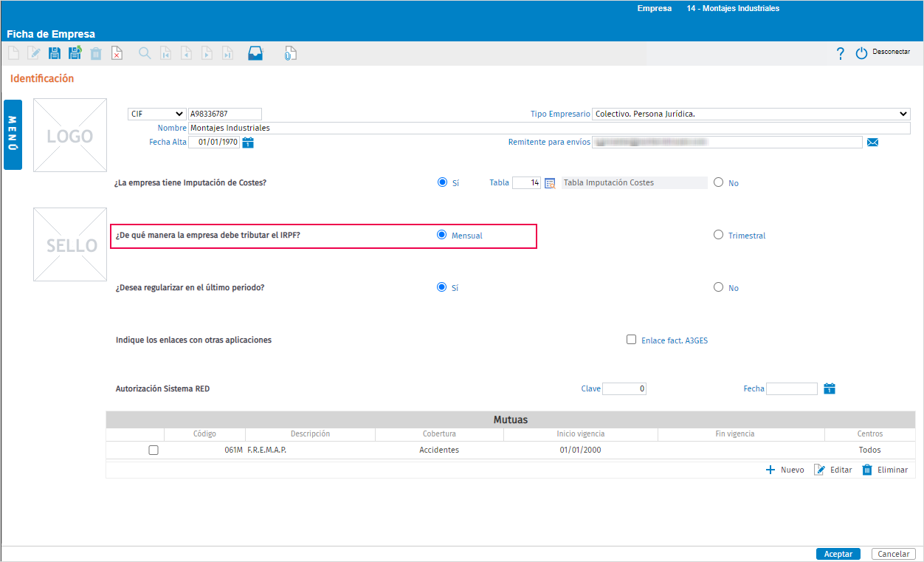Screen dimensions: 924x562
Task: Select No for regularizar último periodo
Action: (x=719, y=287)
